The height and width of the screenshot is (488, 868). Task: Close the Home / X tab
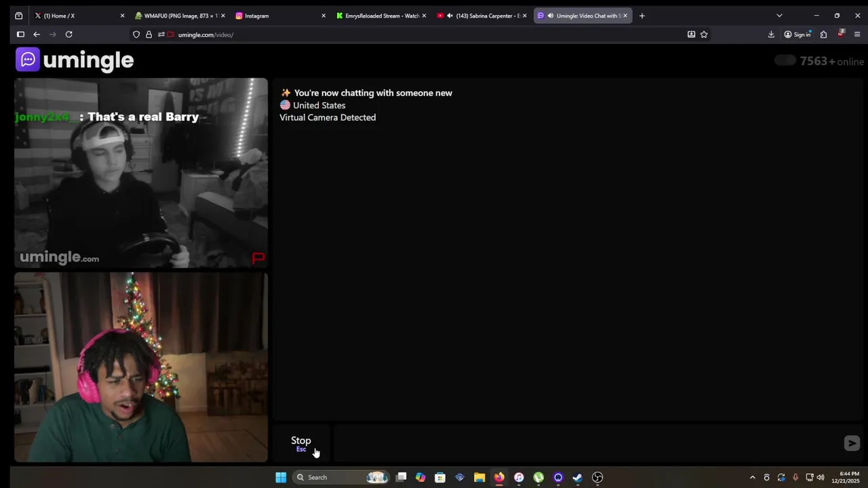[122, 16]
